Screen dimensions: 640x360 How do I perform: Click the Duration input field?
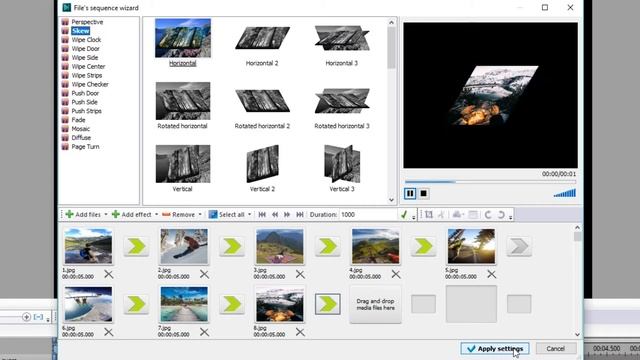(368, 215)
